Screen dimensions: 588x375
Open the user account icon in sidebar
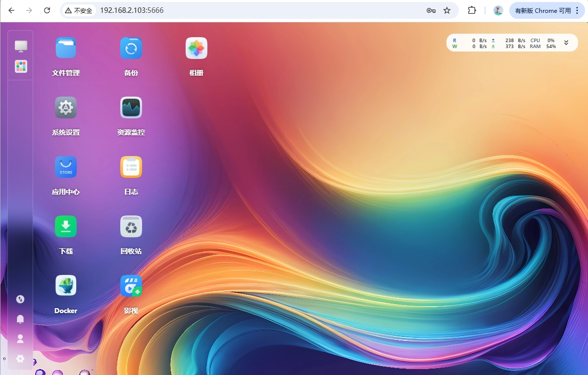tap(20, 339)
